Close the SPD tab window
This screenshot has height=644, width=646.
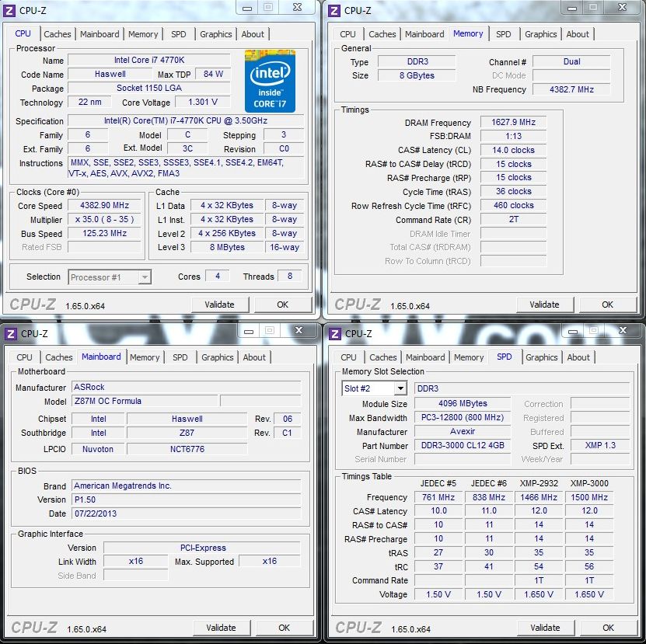click(623, 330)
